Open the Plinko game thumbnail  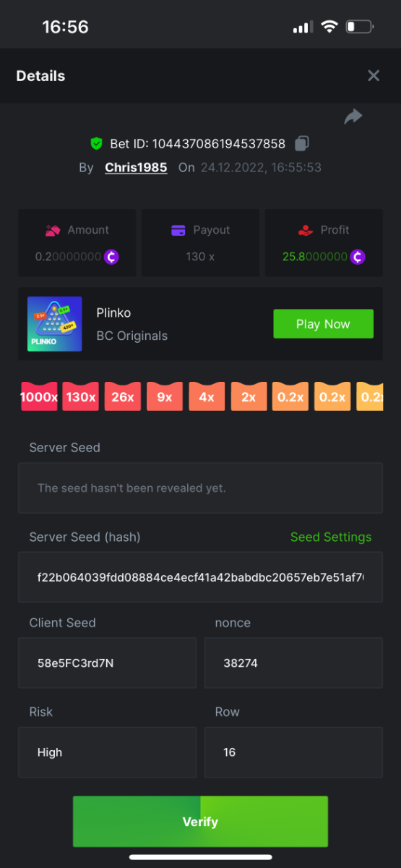point(55,324)
